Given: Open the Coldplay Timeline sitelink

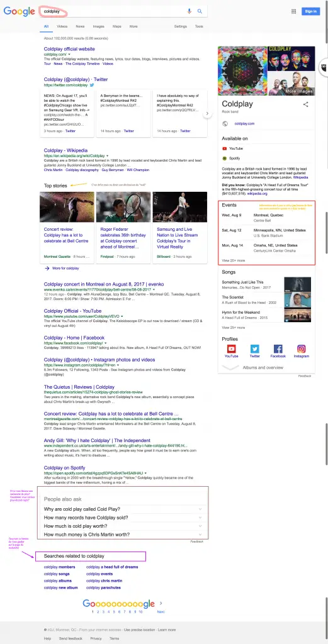Looking at the screenshot, I should click(x=82, y=64).
